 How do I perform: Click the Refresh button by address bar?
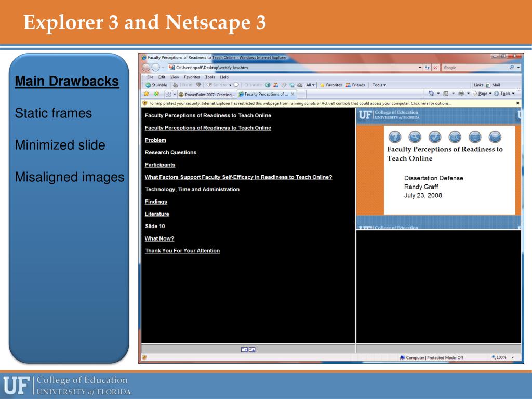tap(427, 68)
